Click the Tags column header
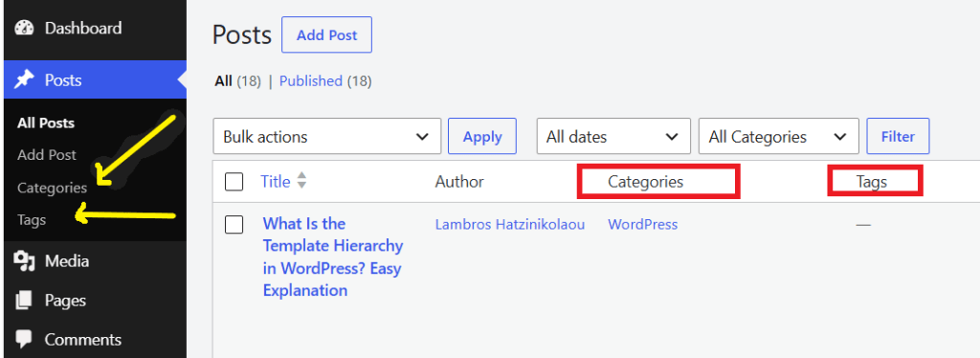 [872, 182]
